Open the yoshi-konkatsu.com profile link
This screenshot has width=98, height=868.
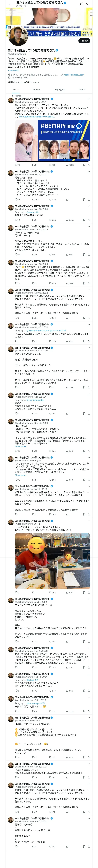pyautogui.click(x=74, y=75)
